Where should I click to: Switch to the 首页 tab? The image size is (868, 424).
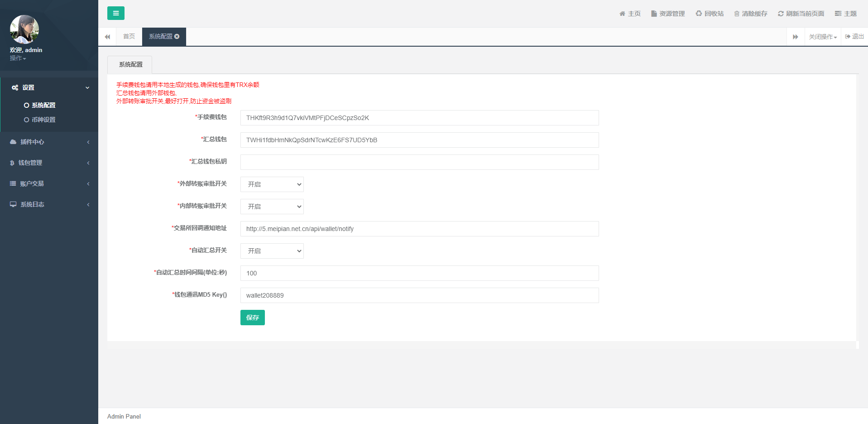129,36
